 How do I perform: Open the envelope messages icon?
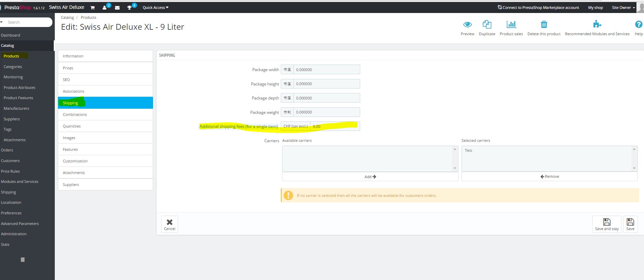(117, 8)
